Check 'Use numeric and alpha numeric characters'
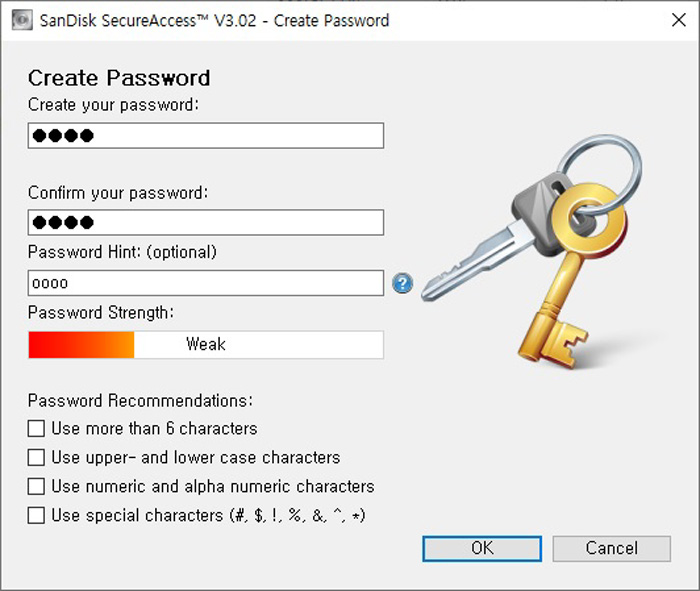700x591 pixels. [x=36, y=486]
